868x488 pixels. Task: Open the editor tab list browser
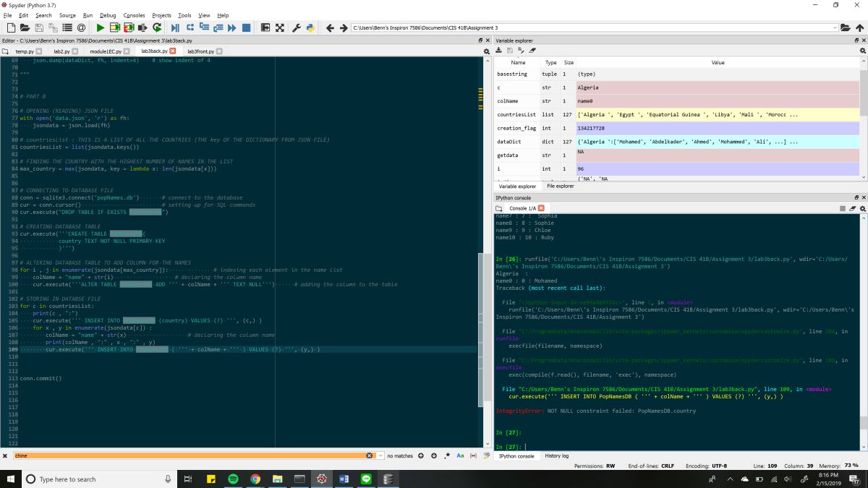point(5,51)
